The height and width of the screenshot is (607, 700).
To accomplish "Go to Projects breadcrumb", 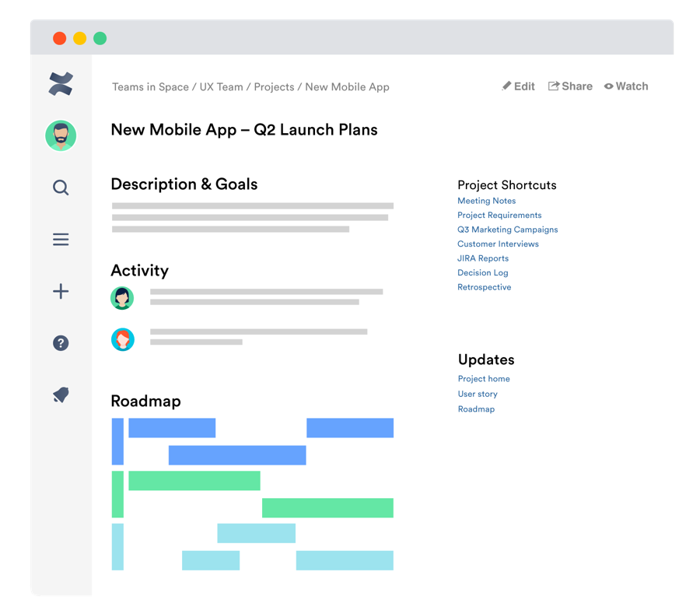I will tap(274, 87).
